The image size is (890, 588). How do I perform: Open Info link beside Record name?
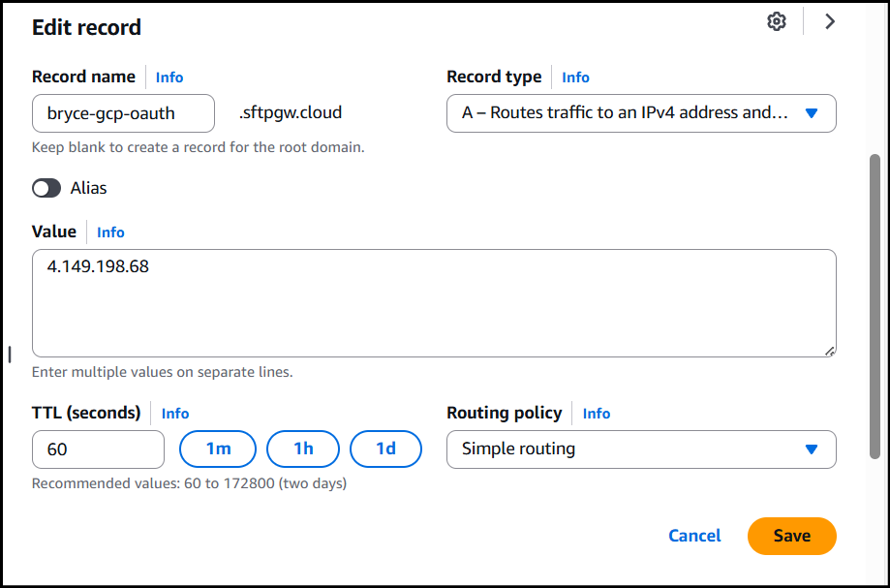pyautogui.click(x=169, y=77)
